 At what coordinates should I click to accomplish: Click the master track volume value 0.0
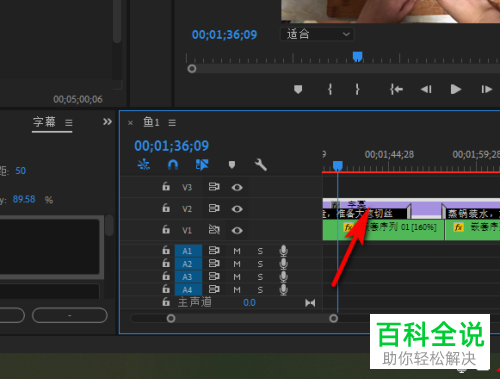click(x=249, y=303)
